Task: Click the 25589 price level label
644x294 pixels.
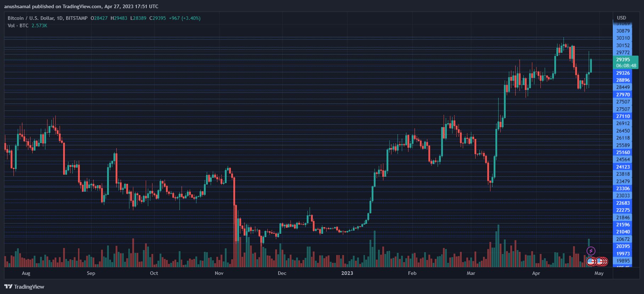Action: point(623,145)
